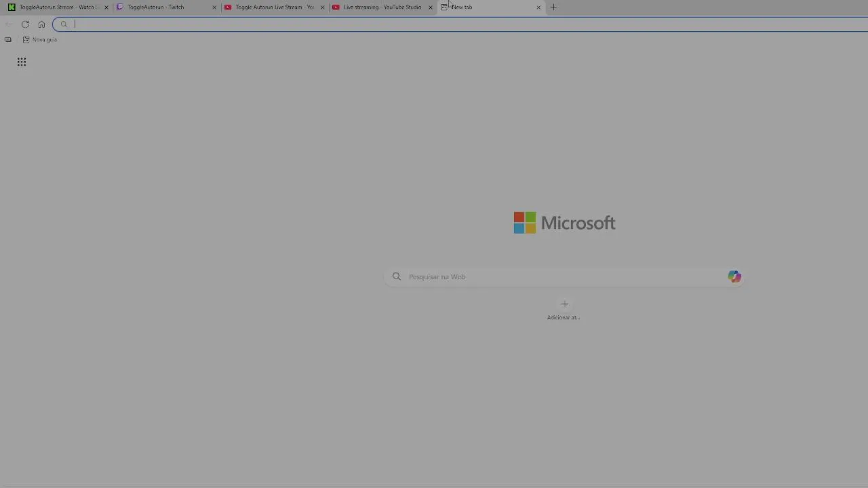Screen dimensions: 868x488
Task: Close the Kick stream tab
Action: coord(106,7)
